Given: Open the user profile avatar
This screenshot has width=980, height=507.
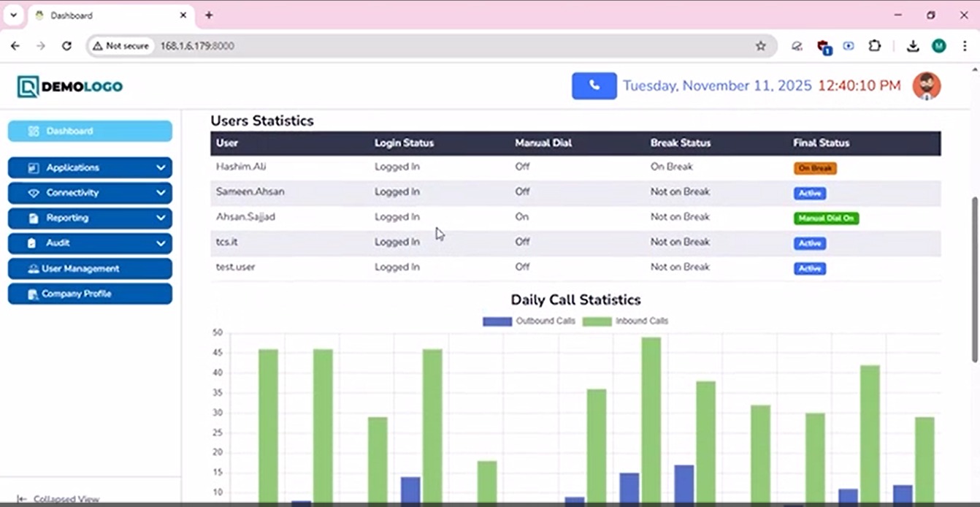Looking at the screenshot, I should click(x=926, y=86).
